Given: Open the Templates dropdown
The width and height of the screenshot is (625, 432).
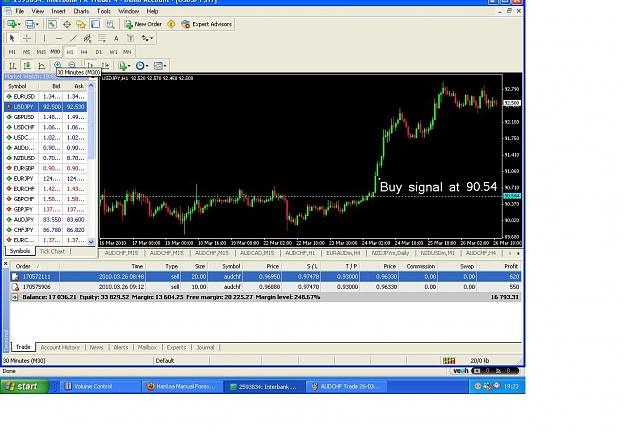Looking at the screenshot, I should coord(160,66).
